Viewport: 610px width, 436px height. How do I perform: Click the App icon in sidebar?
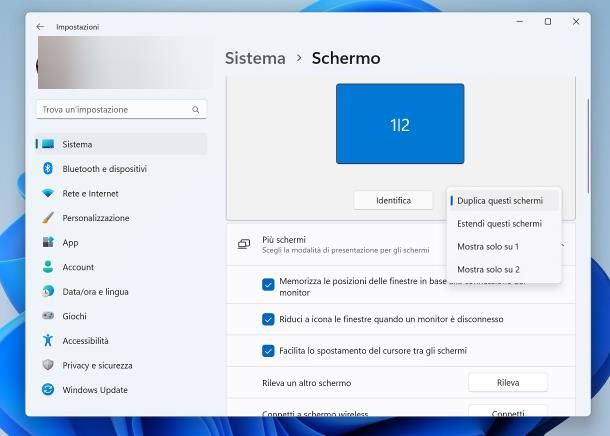tap(48, 242)
